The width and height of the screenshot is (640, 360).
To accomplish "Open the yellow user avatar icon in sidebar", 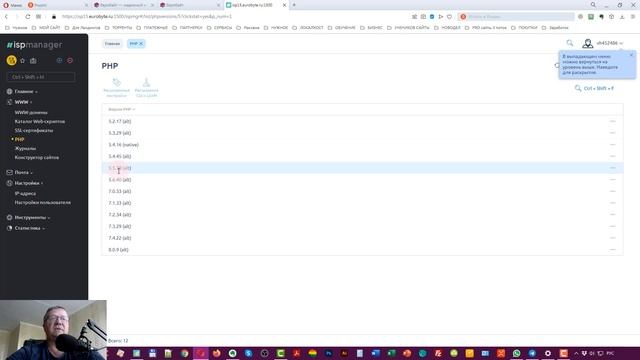I will (x=11, y=60).
